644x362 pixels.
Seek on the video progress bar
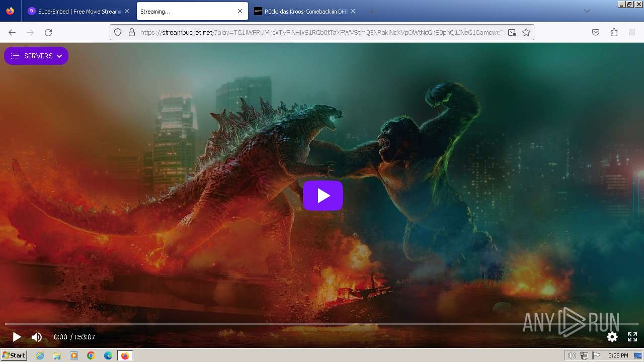322,324
